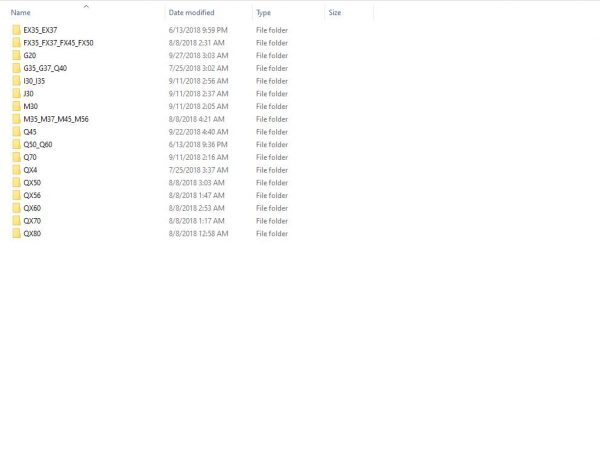
Task: Click the 9/22/2018 4:40 AM date
Action: [199, 132]
